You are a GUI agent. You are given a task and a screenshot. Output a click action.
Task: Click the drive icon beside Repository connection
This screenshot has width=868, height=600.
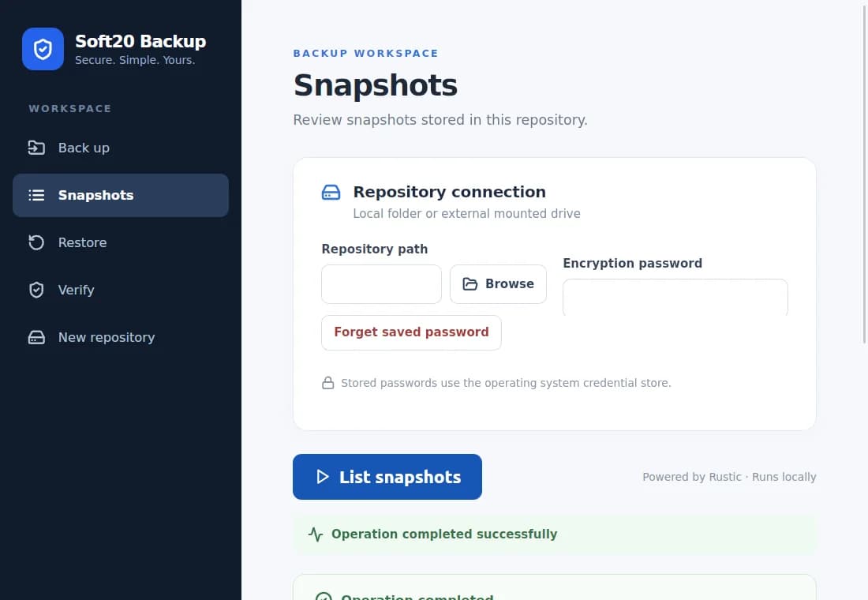click(331, 193)
